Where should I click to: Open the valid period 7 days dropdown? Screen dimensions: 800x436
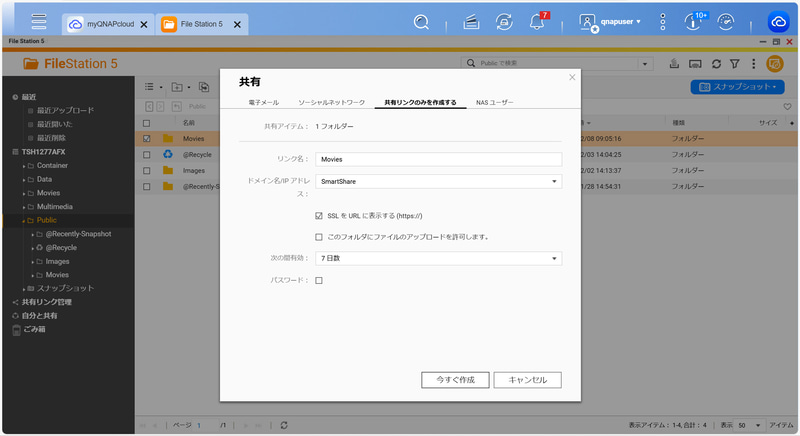438,259
